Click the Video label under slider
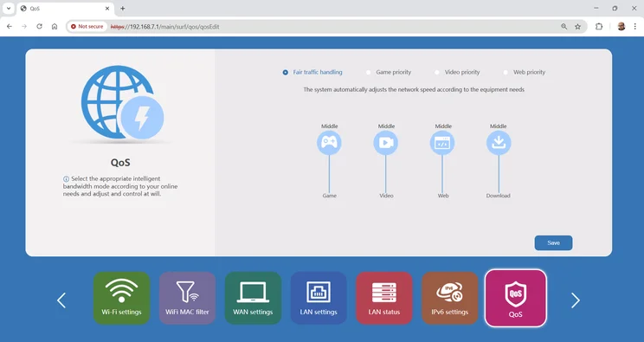Viewport: 644px width, 342px height. 386,196
